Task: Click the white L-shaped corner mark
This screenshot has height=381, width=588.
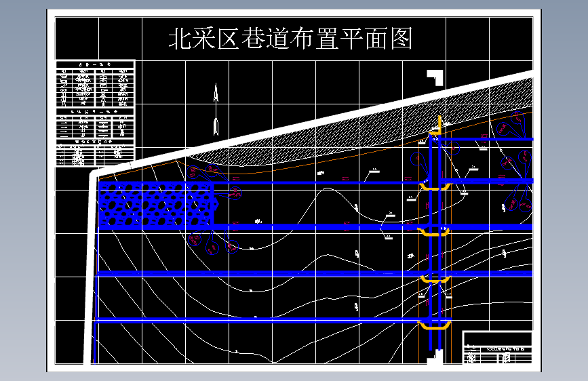Action: pyautogui.click(x=435, y=78)
